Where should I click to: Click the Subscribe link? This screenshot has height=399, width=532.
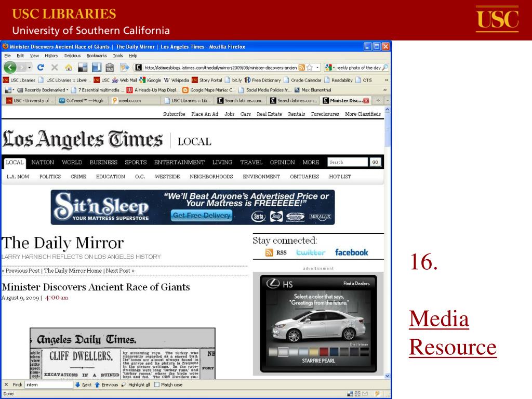[x=174, y=114]
